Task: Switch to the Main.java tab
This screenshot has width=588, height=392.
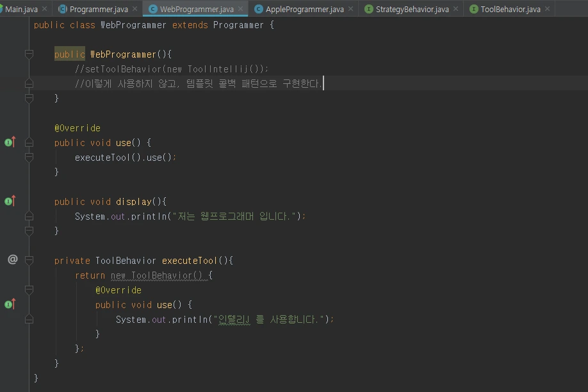Action: pos(21,9)
